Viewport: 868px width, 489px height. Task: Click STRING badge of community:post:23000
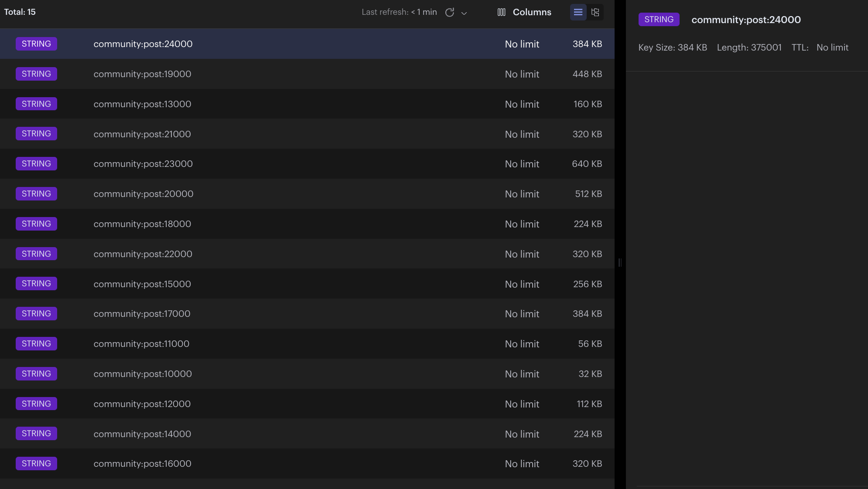point(36,164)
